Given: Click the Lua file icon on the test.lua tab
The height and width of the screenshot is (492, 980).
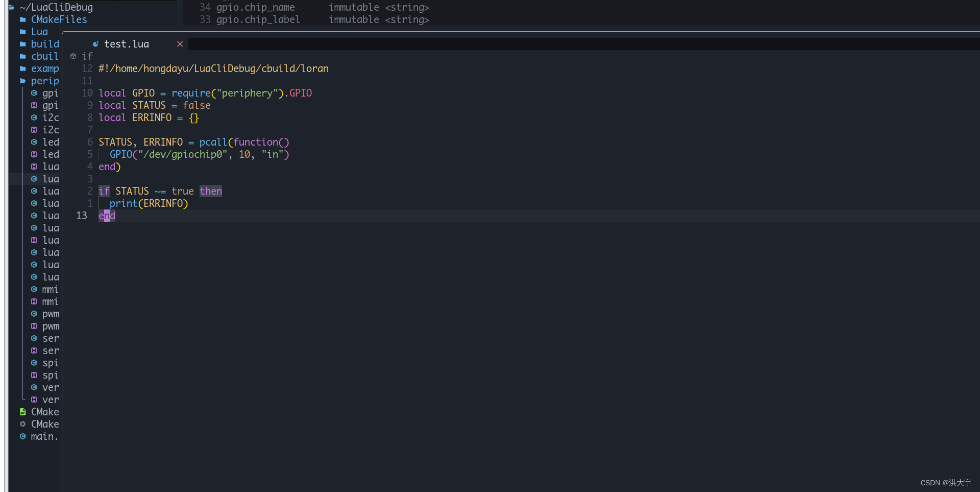Looking at the screenshot, I should (x=95, y=44).
